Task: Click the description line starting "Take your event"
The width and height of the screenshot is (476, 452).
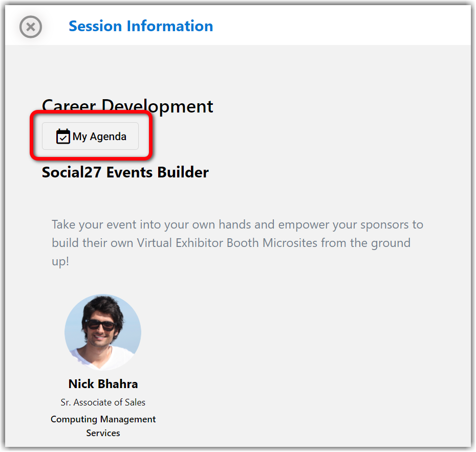Action: 237,224
